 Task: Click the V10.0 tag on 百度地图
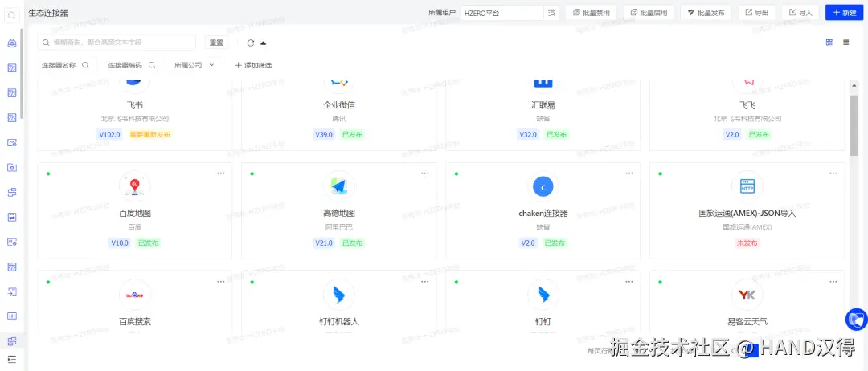120,243
